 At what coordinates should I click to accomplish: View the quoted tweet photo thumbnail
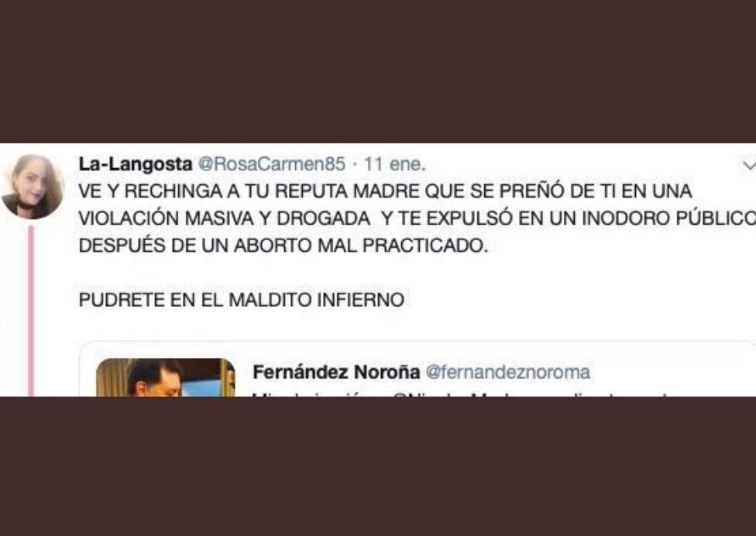click(166, 377)
